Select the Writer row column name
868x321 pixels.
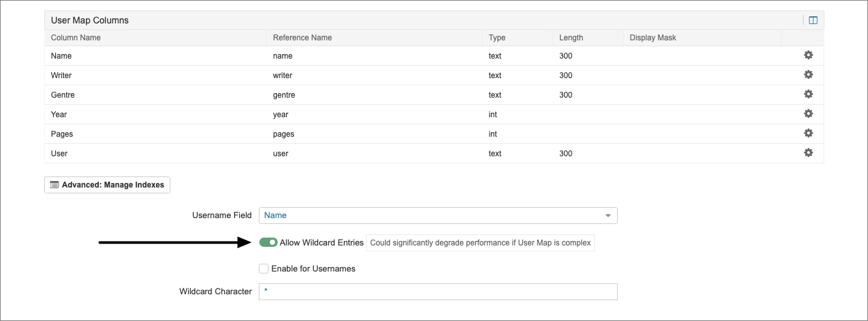(61, 75)
